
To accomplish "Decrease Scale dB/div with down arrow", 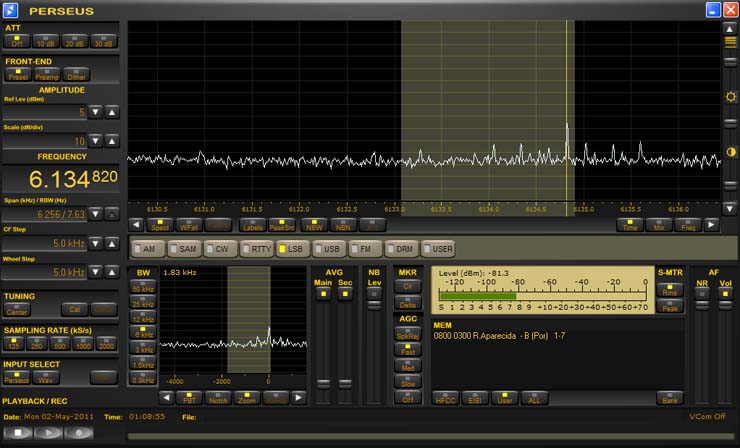I will (95, 141).
